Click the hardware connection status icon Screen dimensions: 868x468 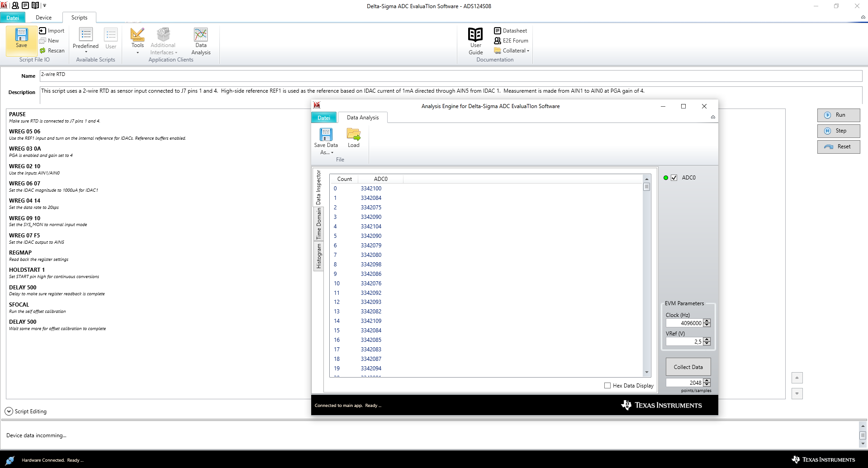10,460
